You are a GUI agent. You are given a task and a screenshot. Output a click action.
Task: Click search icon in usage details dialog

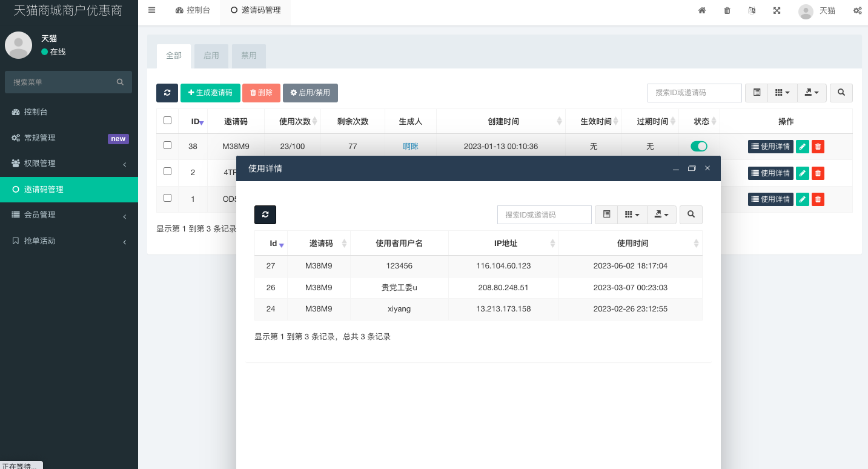coord(691,215)
